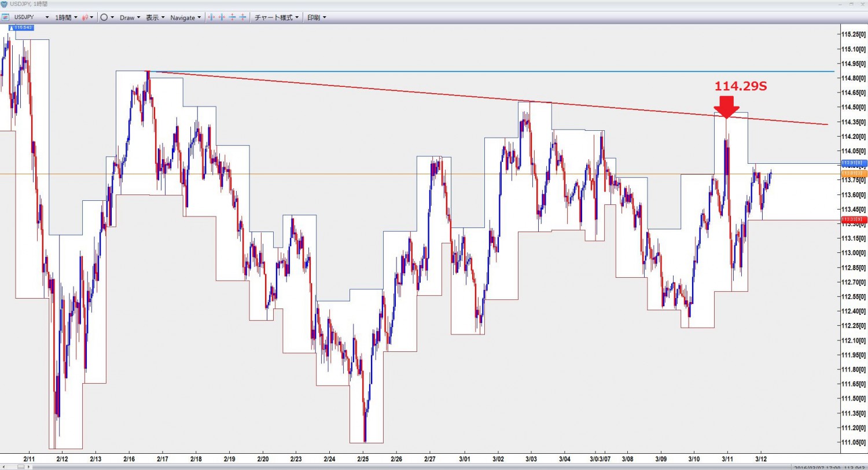Open the 表示 view menu
The width and height of the screenshot is (868, 470).
155,17
